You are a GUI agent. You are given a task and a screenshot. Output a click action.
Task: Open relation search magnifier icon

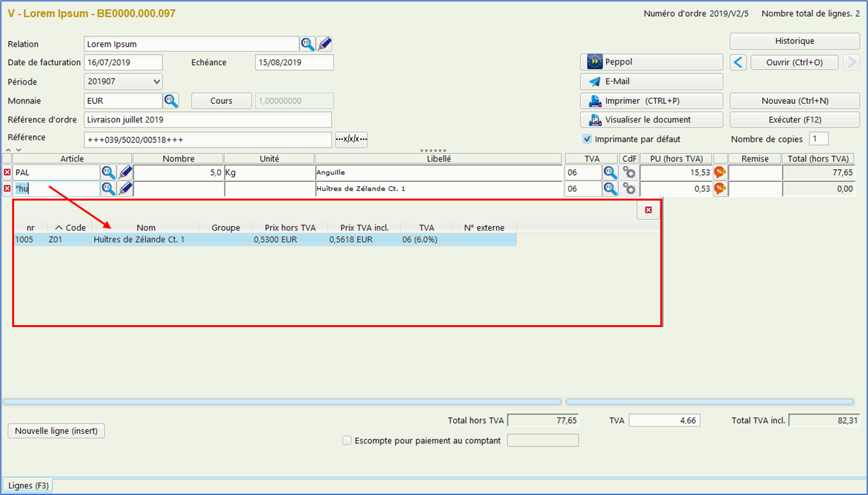[x=308, y=44]
